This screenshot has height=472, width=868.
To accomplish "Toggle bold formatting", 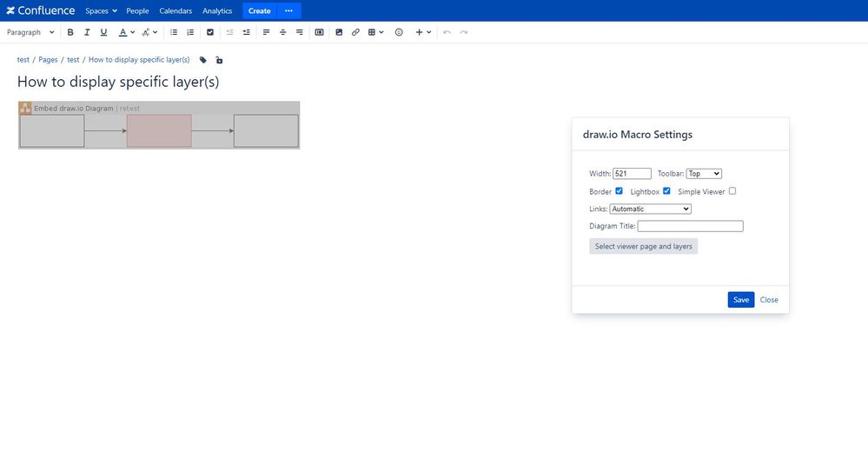I will (70, 32).
